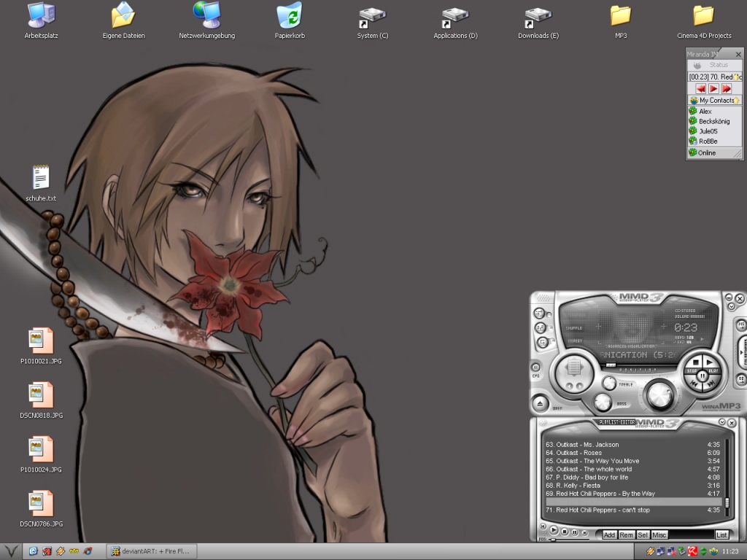
Task: Pause playback with the center pause button
Action: tap(701, 376)
